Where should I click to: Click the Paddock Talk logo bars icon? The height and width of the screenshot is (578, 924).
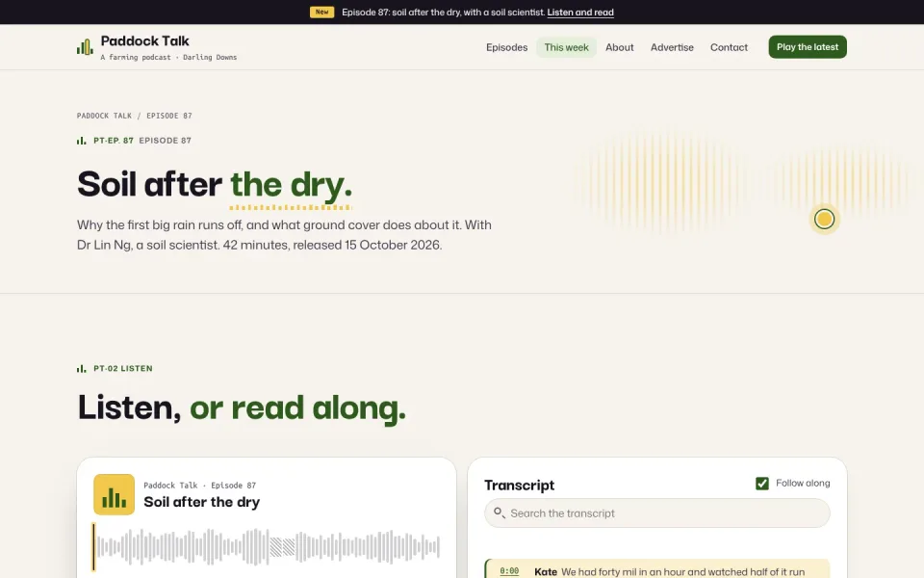85,47
